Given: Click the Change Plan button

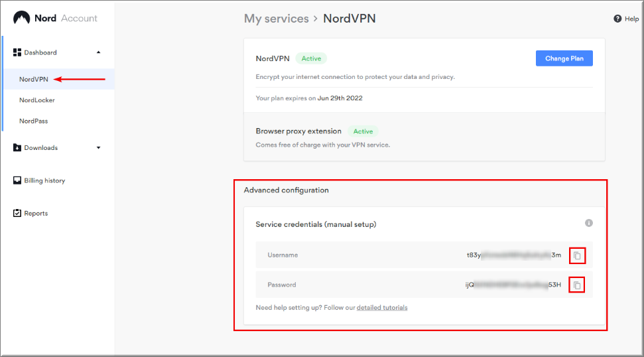Looking at the screenshot, I should (x=564, y=58).
